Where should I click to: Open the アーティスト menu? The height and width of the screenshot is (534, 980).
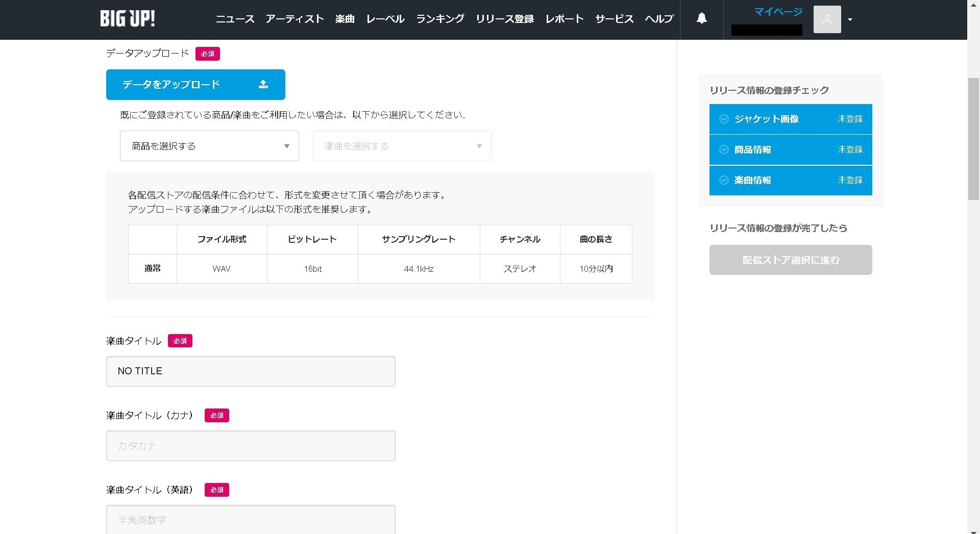coord(295,19)
